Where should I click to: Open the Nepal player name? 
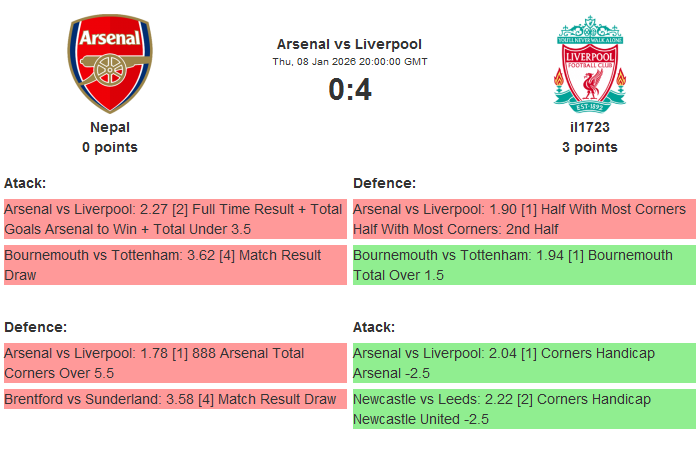click(x=110, y=127)
